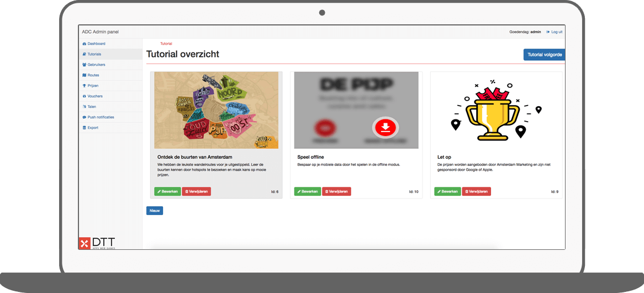The image size is (644, 293).
Task: Click the Talen language icon
Action: [x=84, y=107]
